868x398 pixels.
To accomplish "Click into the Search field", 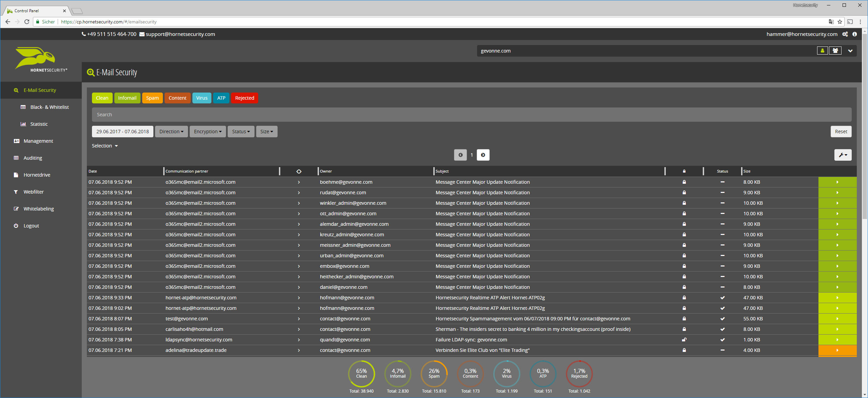I will (x=471, y=115).
